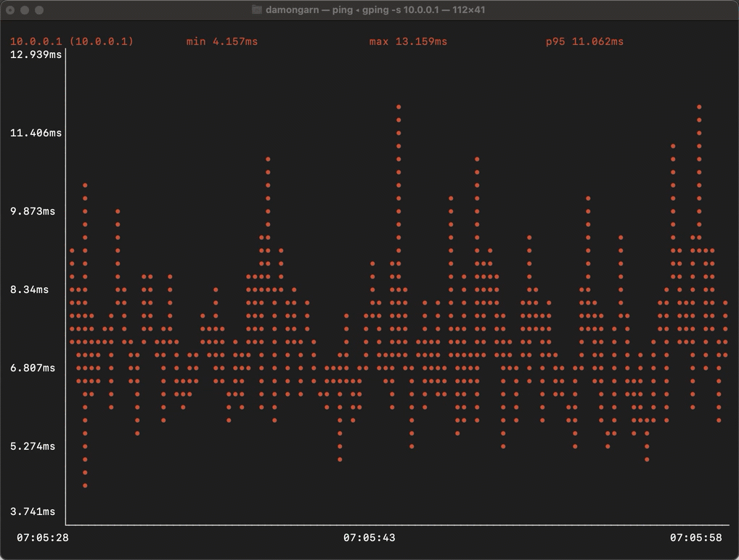Click the 'p95 11.062ms' statistic
Screen dimensions: 739x560
(584, 41)
